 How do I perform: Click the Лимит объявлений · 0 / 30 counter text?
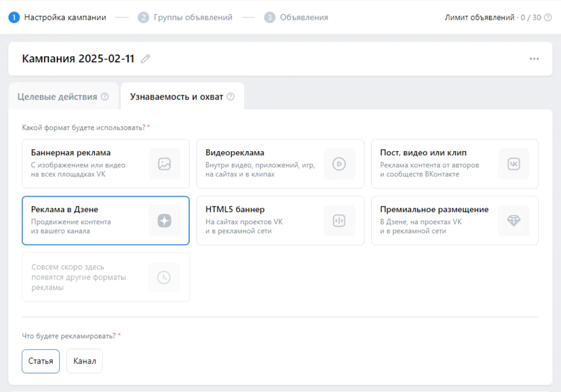pyautogui.click(x=493, y=18)
